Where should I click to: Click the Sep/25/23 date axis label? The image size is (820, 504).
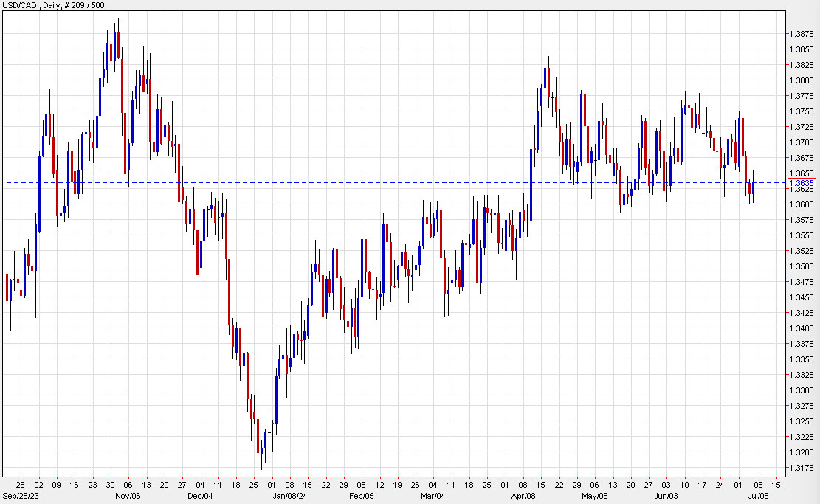20,497
